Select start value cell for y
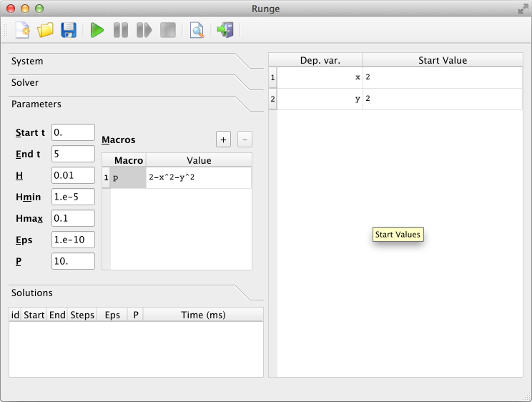This screenshot has height=402, width=532. pyautogui.click(x=443, y=99)
